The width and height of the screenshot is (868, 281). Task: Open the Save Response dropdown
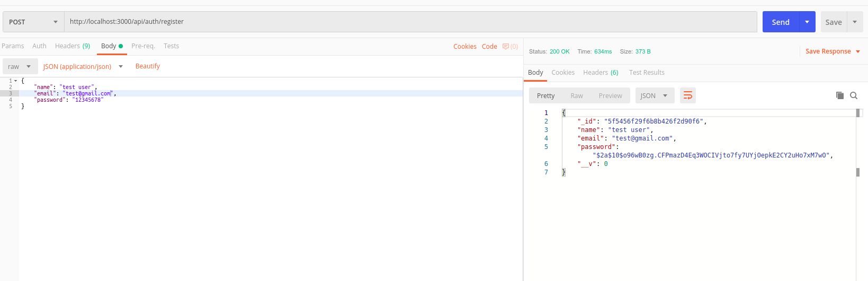pyautogui.click(x=833, y=51)
